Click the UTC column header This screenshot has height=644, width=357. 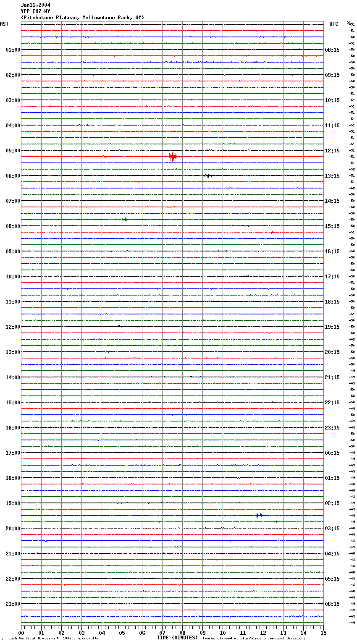click(x=334, y=24)
